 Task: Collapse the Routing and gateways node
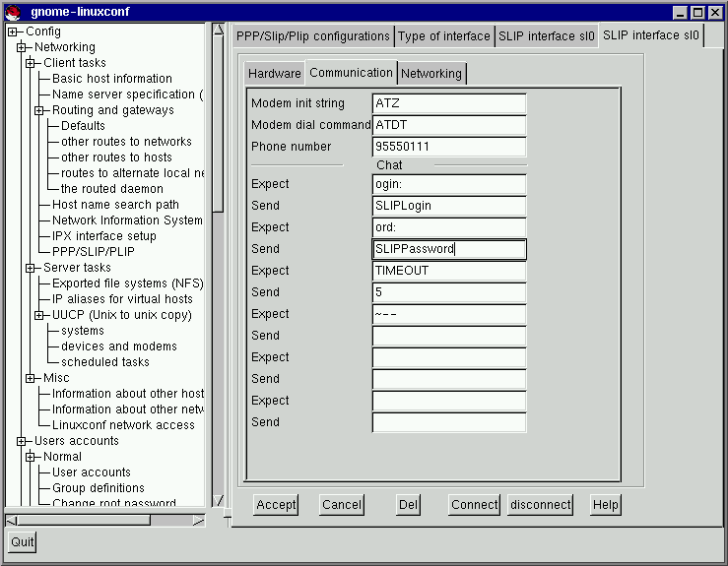(39, 110)
